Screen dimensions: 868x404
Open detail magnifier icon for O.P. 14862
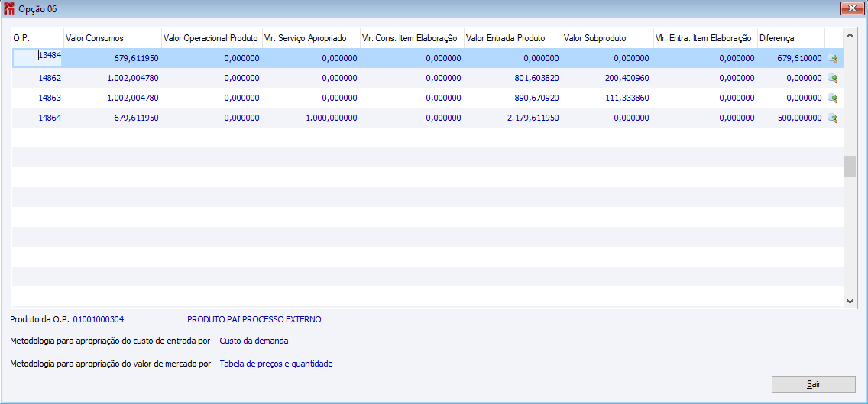pos(832,78)
